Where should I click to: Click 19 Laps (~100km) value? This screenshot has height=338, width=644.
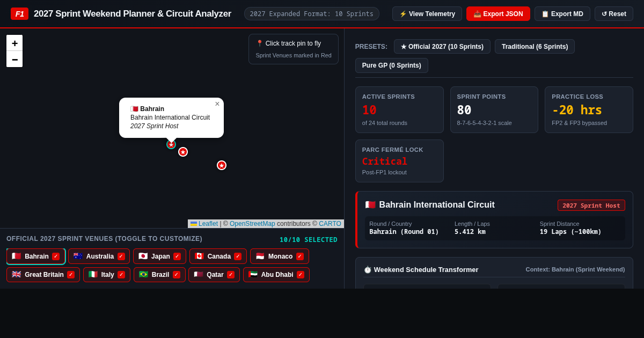[570, 232]
